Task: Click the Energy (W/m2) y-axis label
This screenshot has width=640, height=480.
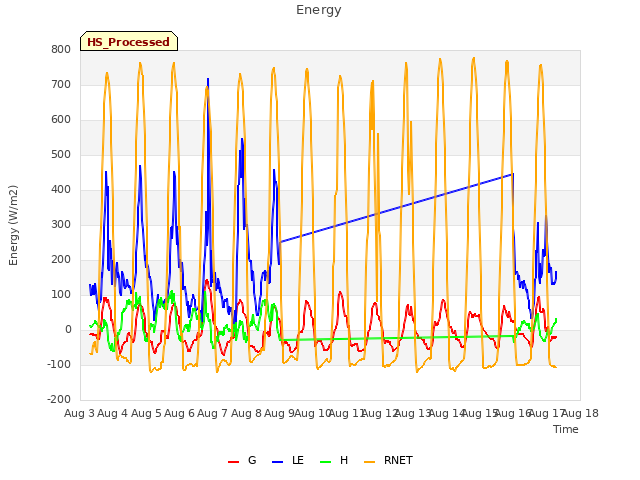Action: click(x=13, y=225)
